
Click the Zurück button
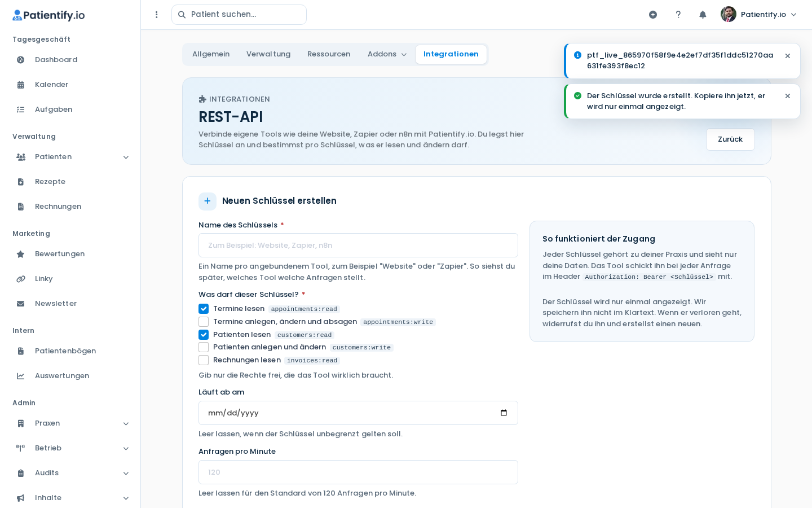point(730,139)
